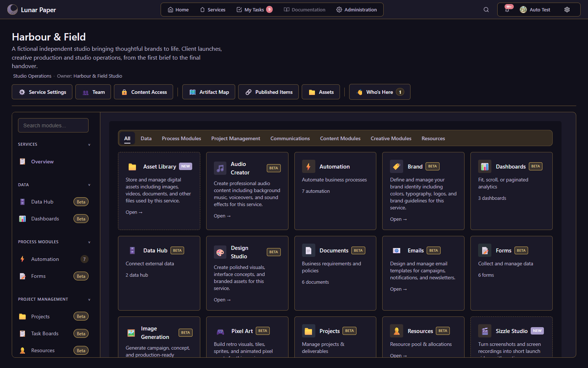
Task: Open the settings gear beside Auto Test
Action: 567,10
